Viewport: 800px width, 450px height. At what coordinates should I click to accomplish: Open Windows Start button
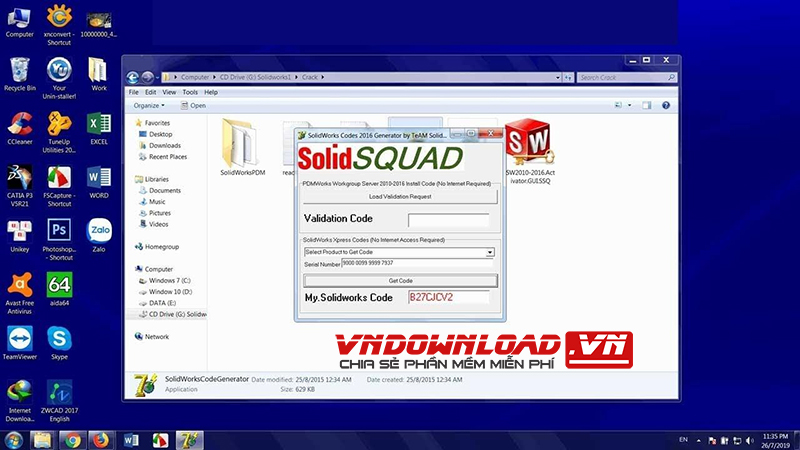pyautogui.click(x=13, y=440)
